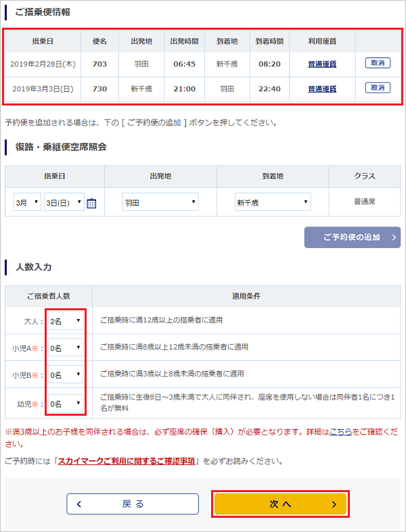406x532 pixels.
Task: Open 普通運賃 fare link for flight 703
Action: (322, 64)
